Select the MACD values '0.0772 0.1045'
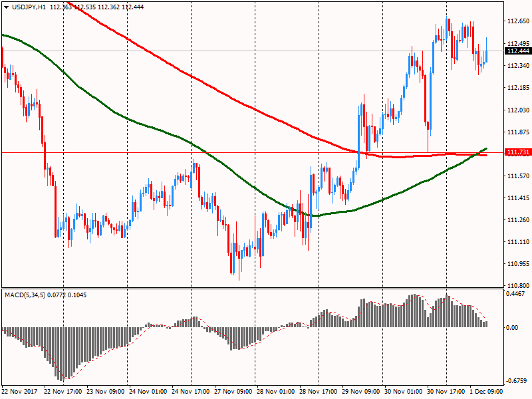 (67, 295)
